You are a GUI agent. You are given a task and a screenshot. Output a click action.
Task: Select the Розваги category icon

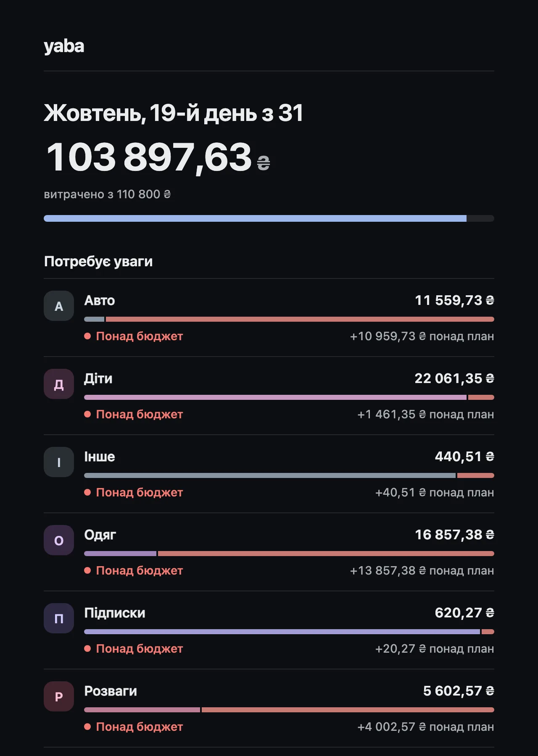tap(59, 696)
